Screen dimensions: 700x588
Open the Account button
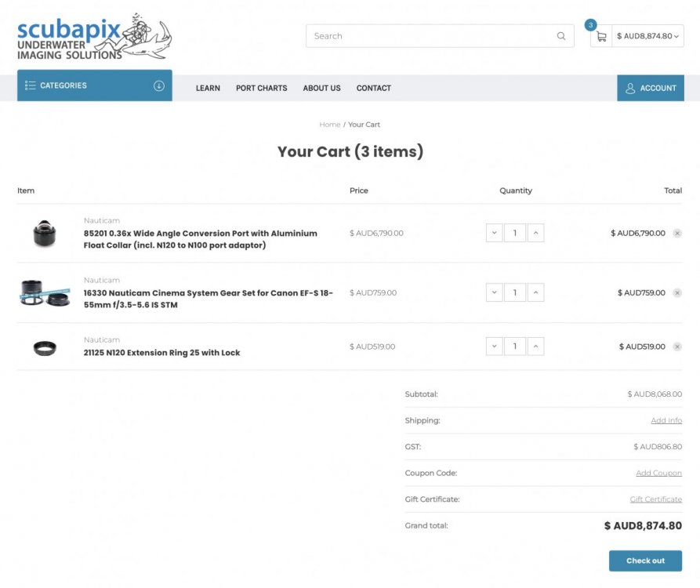pos(651,88)
